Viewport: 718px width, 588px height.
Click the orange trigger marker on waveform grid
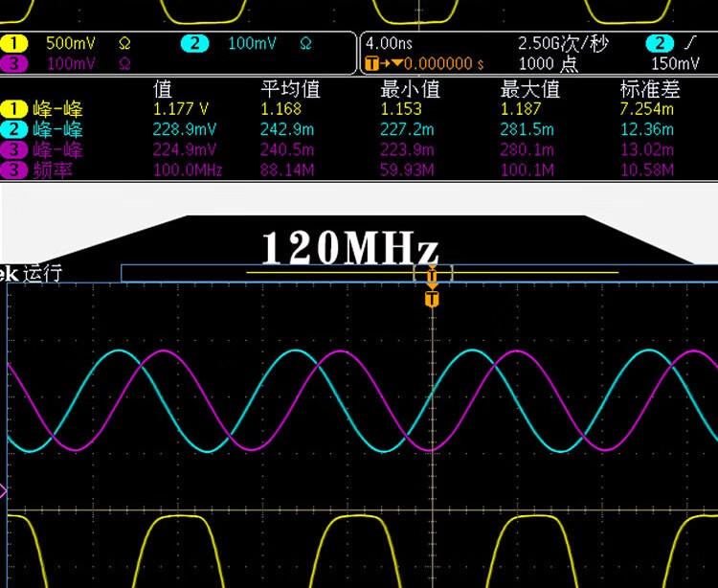(432, 299)
